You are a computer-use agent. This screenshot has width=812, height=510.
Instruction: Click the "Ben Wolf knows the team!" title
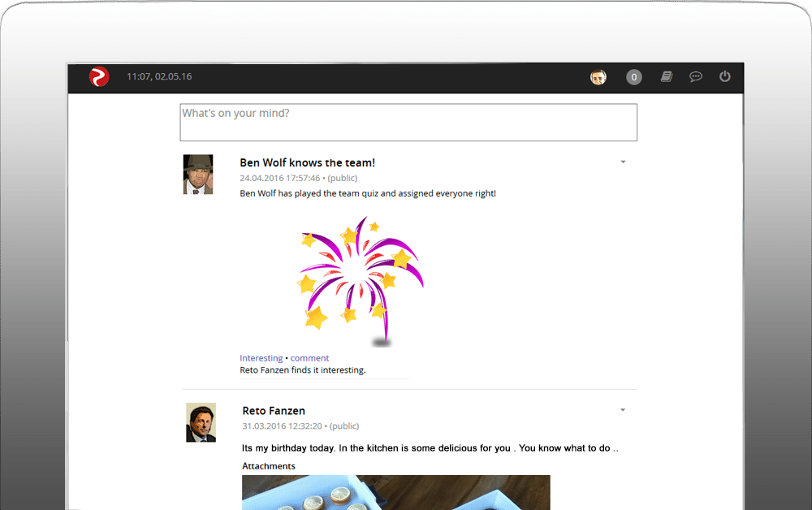click(x=307, y=162)
